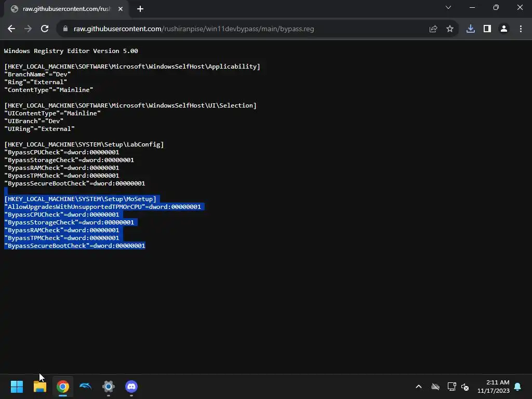Open the Chrome profile menu
532x399 pixels.
[504, 29]
